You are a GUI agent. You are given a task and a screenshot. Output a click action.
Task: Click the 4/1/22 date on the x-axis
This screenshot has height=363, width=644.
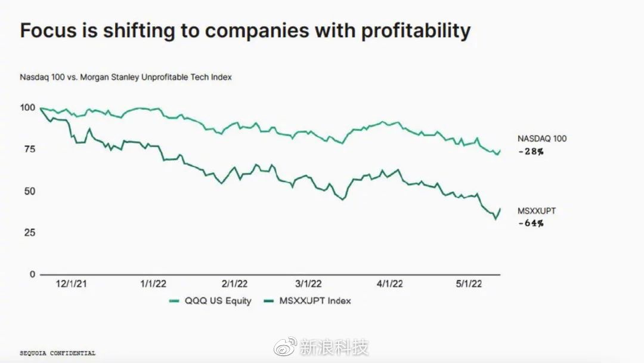389,284
